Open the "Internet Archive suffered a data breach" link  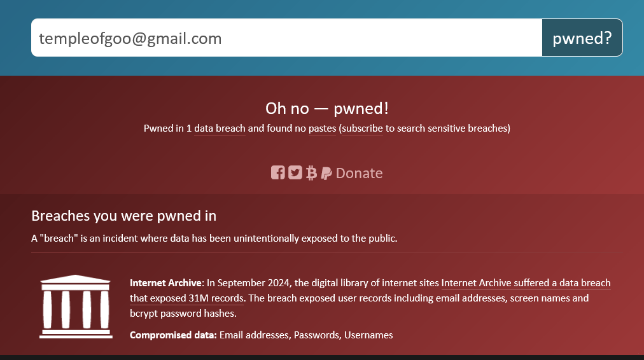[x=526, y=283]
